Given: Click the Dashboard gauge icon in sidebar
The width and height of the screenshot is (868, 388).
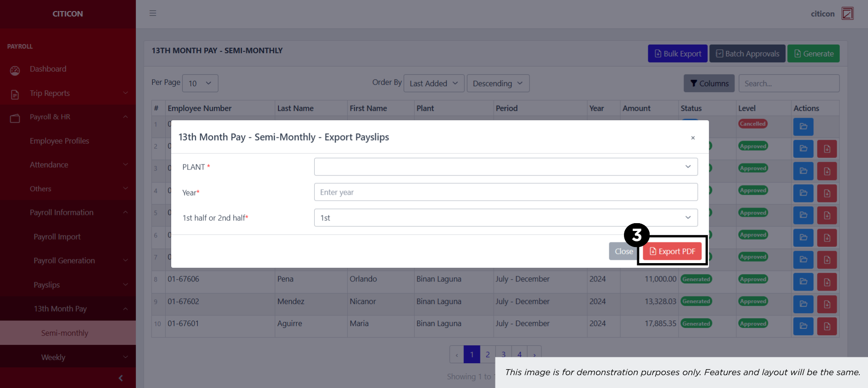Looking at the screenshot, I should coord(15,70).
